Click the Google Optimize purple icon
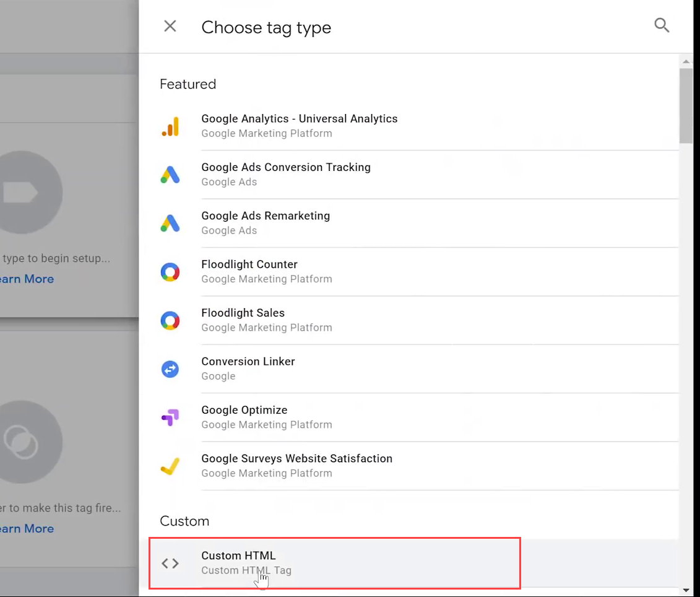The image size is (700, 597). (x=170, y=417)
